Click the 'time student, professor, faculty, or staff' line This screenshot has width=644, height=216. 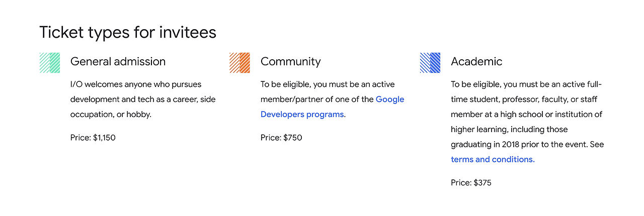(x=526, y=99)
